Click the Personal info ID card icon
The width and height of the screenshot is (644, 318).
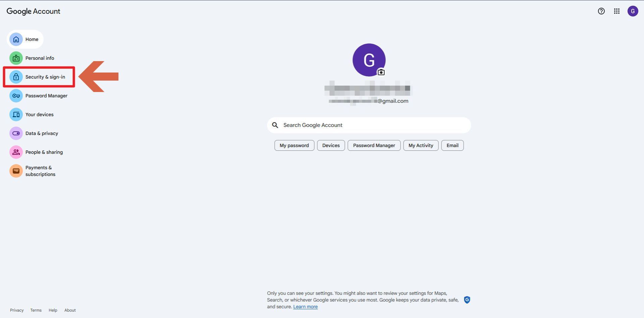coord(16,58)
